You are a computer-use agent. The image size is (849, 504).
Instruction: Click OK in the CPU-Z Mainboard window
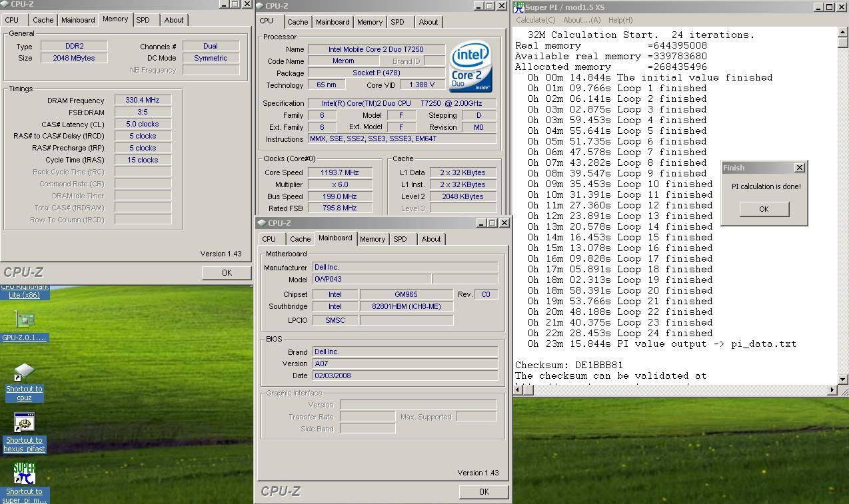pyautogui.click(x=484, y=492)
